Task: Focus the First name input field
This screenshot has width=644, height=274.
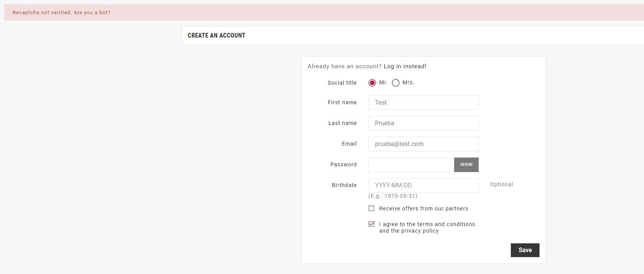Action: [423, 103]
